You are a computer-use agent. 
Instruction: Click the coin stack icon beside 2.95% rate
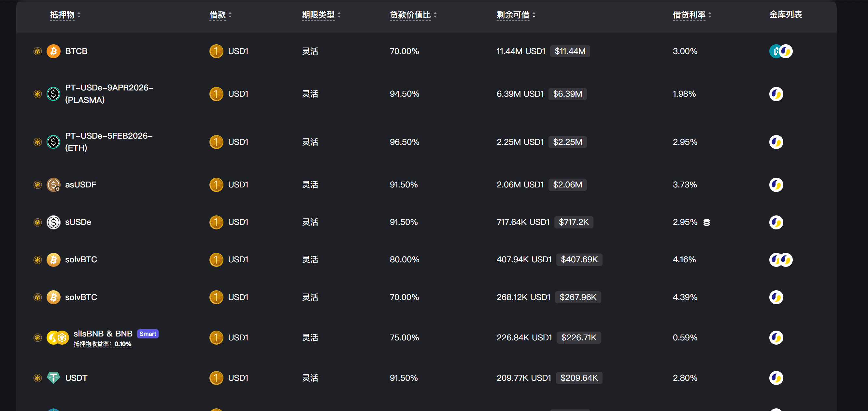coord(706,223)
